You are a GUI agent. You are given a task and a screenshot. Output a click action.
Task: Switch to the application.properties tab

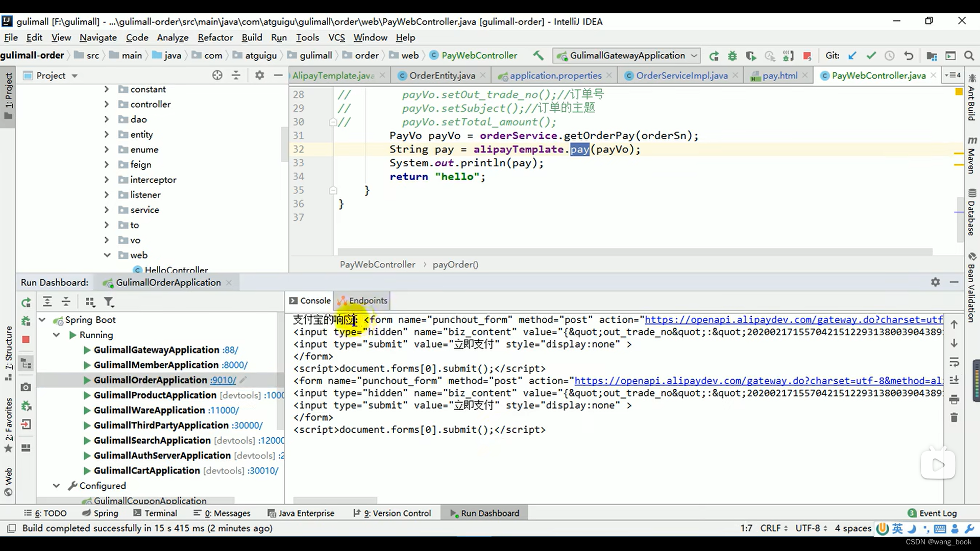pos(555,76)
